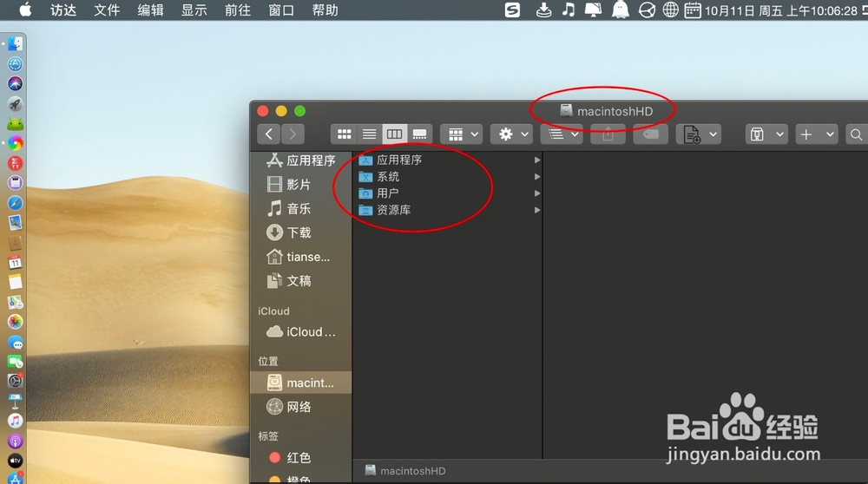Open Apple TV from the Dock
The image size is (868, 484).
pyautogui.click(x=15, y=461)
